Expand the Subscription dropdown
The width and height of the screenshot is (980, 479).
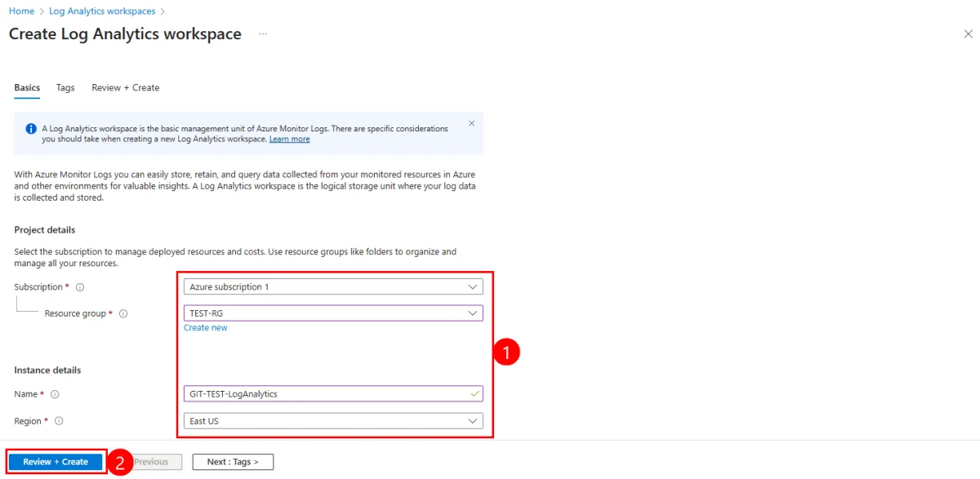point(333,287)
